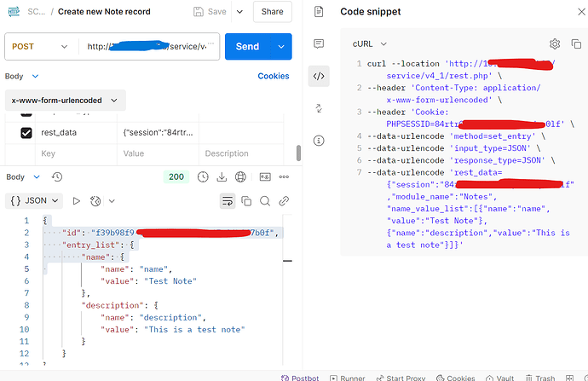Click the Save button label
This screenshot has width=588, height=381.
[217, 12]
